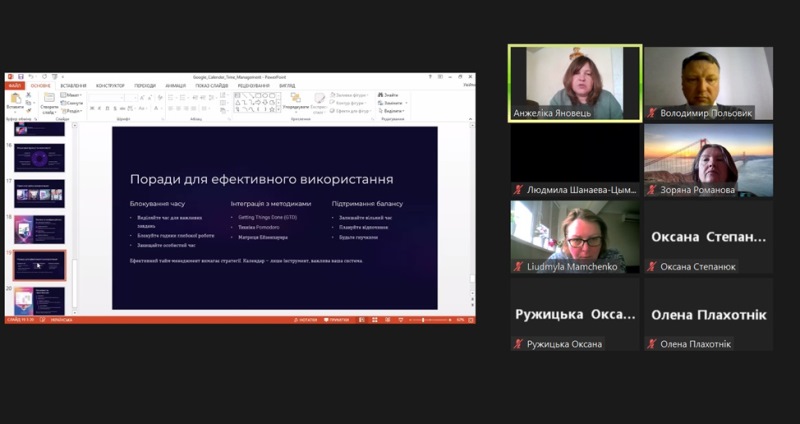Click the Find (Знайти) button
Viewport: 800px width, 424px height.
coord(388,95)
